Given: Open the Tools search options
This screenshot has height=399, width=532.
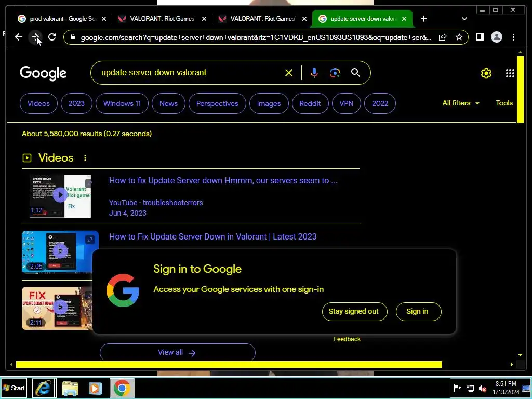Looking at the screenshot, I should [504, 103].
